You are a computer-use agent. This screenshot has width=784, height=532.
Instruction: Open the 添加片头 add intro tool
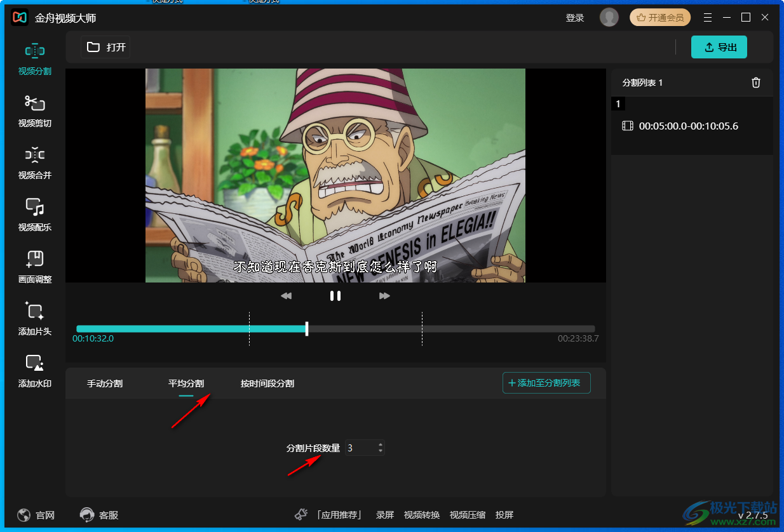pos(34,320)
